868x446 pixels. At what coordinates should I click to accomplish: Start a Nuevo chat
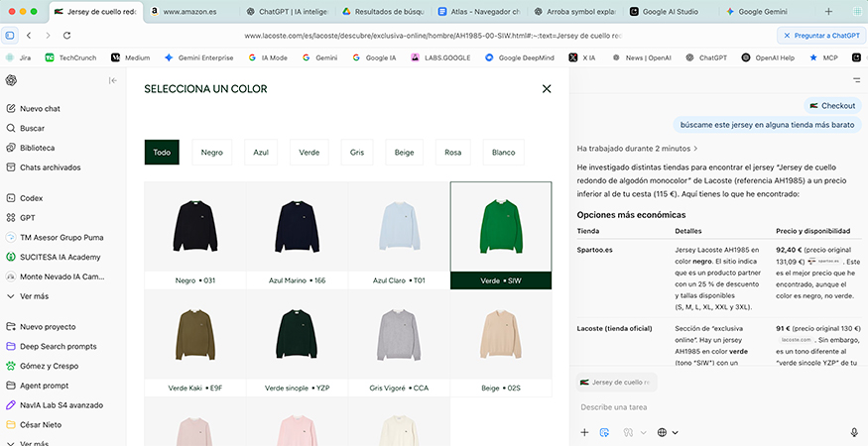click(x=40, y=108)
